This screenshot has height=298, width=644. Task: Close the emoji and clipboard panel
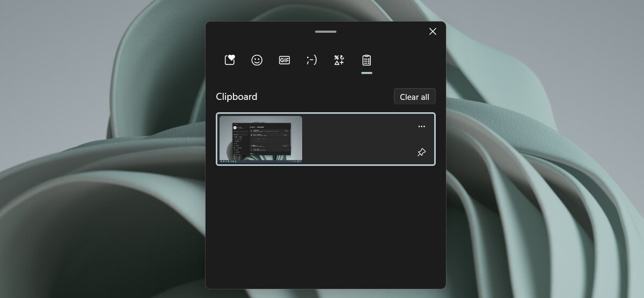[433, 32]
